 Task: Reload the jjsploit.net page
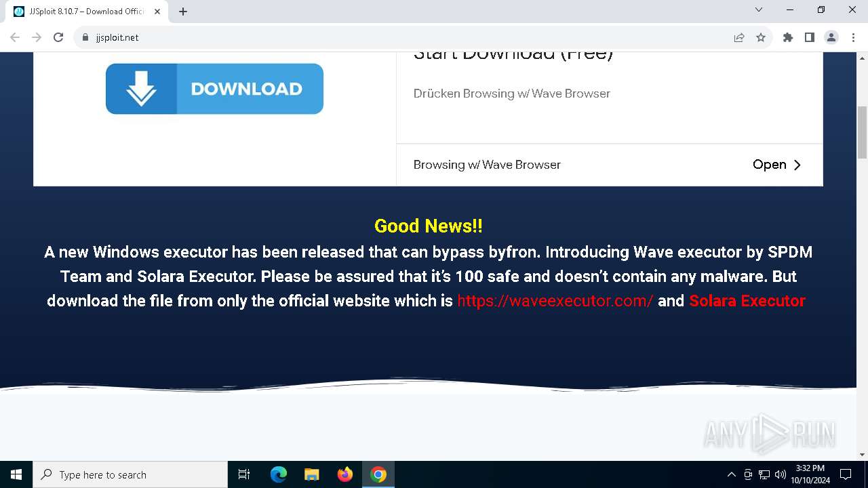coord(58,37)
